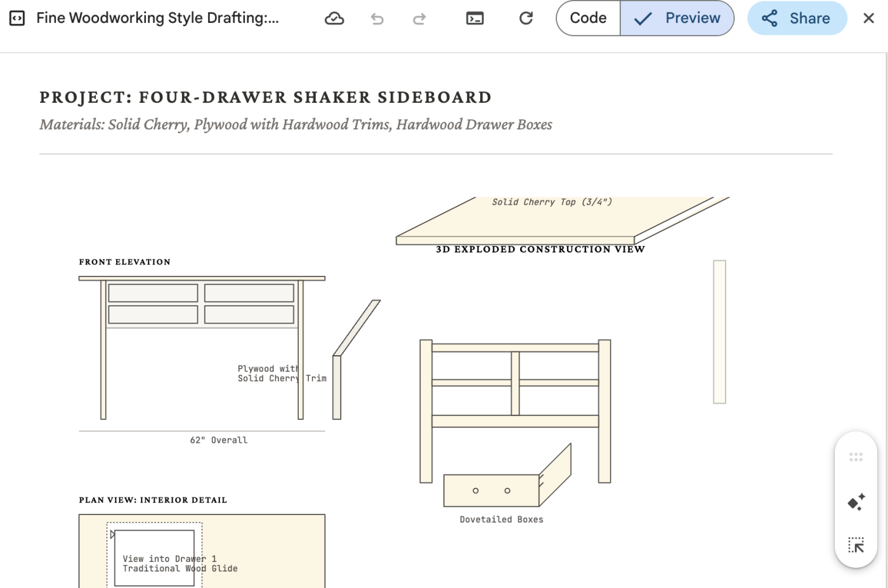The image size is (888, 588).
Task: Click the bottom-right drawer in Front Elevation
Action: pyautogui.click(x=249, y=315)
